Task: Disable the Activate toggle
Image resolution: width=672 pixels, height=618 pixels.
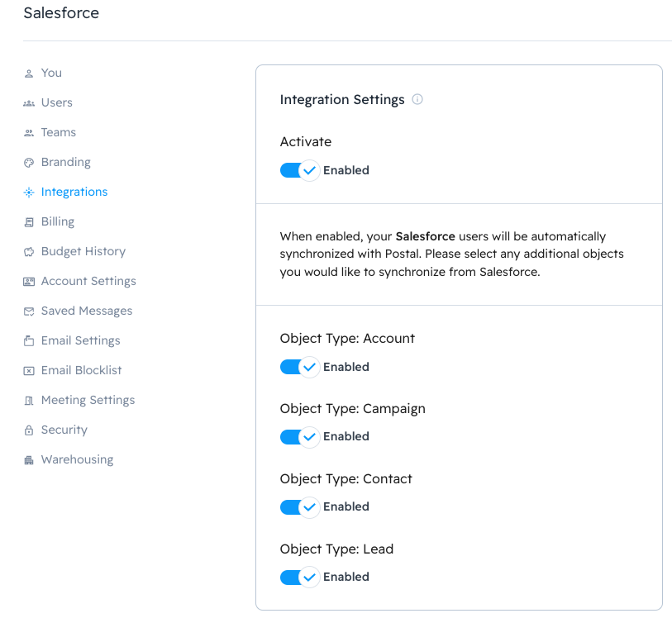Action: click(x=299, y=170)
